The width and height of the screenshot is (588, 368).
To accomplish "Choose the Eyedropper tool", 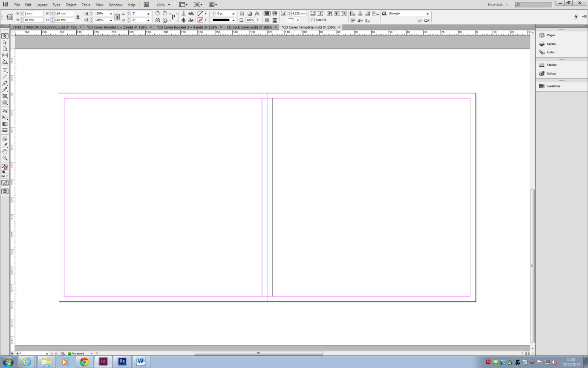I will coord(6,145).
